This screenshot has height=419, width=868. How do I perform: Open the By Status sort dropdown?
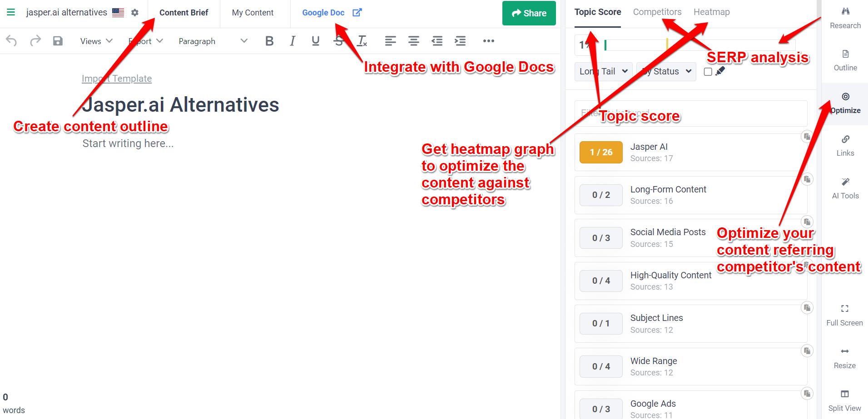tap(666, 72)
